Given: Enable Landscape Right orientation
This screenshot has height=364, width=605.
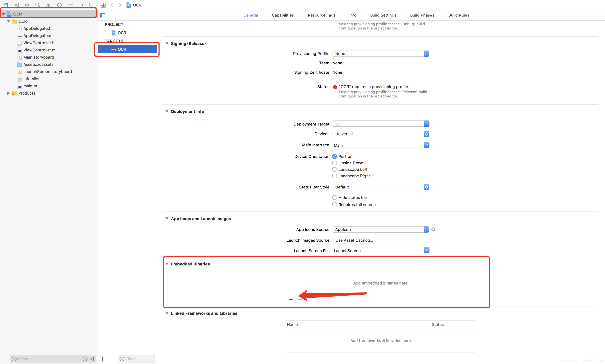Looking at the screenshot, I should click(x=334, y=176).
